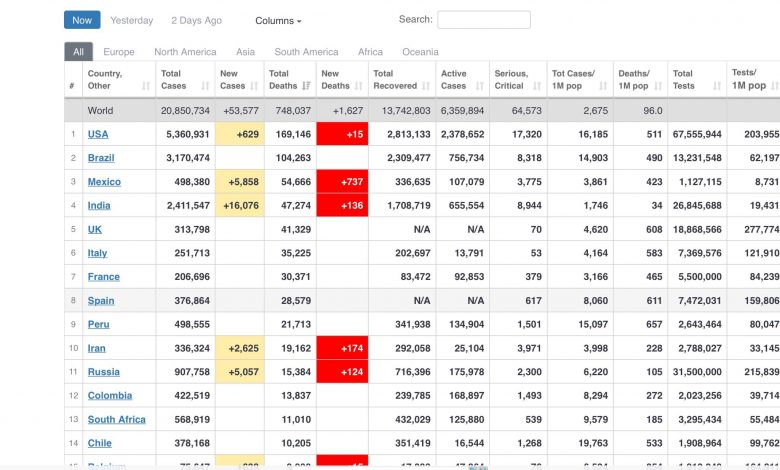
Task: Switch to Yesterday's data
Action: pyautogui.click(x=132, y=20)
